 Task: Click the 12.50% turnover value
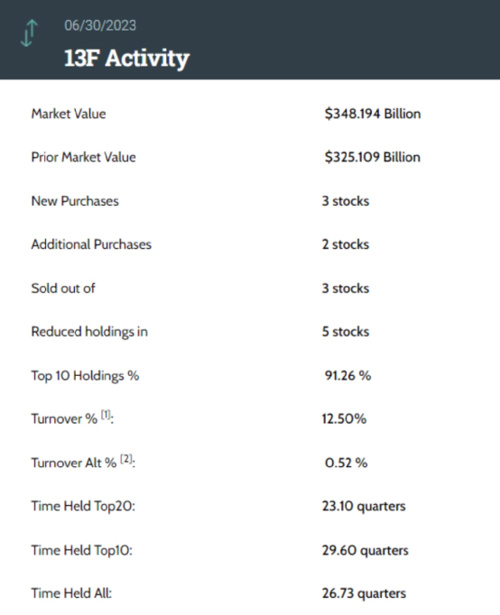point(344,419)
